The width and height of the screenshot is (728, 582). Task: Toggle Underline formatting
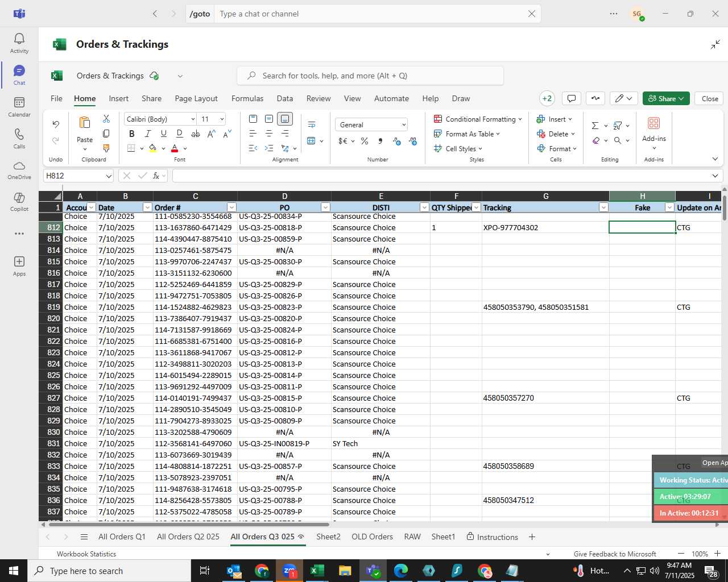click(164, 134)
